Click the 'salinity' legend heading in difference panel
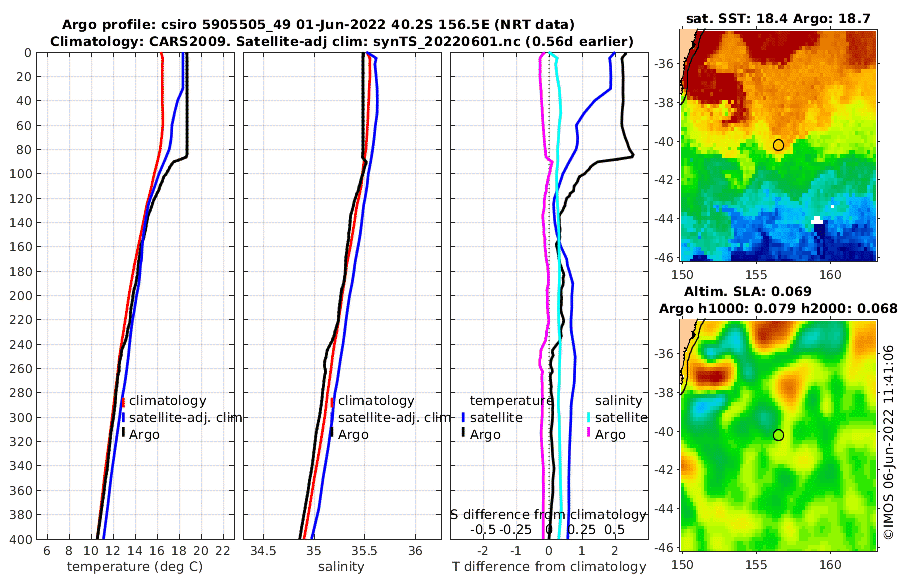Viewport: 900px width, 580px height. tap(619, 401)
